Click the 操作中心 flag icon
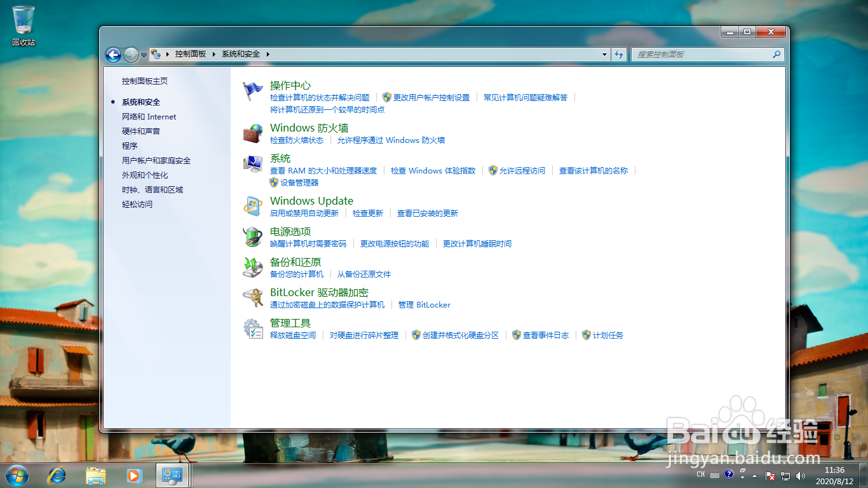 253,91
